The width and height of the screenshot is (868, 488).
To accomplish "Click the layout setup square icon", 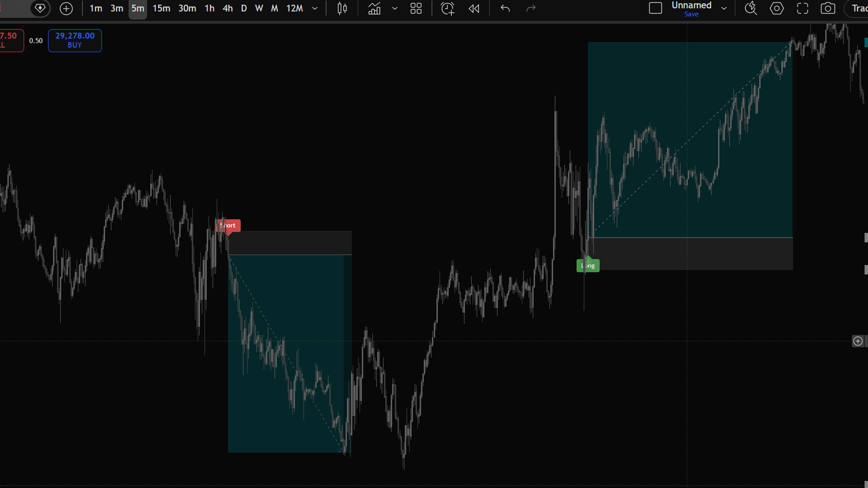I will point(655,8).
